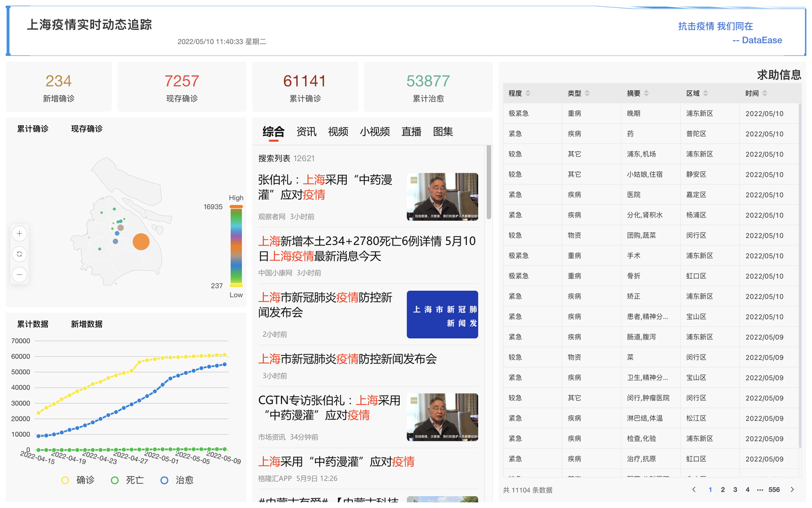Sort table by 时间 column arrows

[x=765, y=93]
